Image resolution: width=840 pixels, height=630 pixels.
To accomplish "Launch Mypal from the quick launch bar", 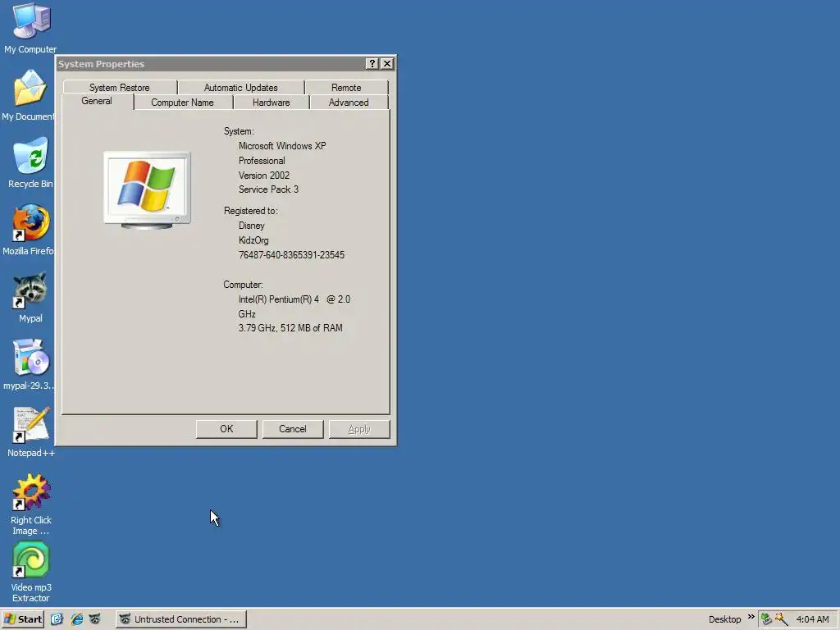I will tap(95, 619).
